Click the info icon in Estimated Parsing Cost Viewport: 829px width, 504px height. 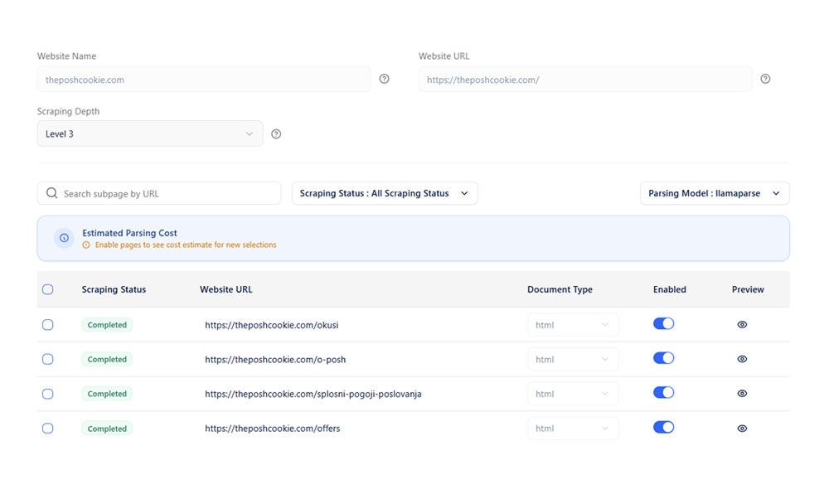[64, 238]
